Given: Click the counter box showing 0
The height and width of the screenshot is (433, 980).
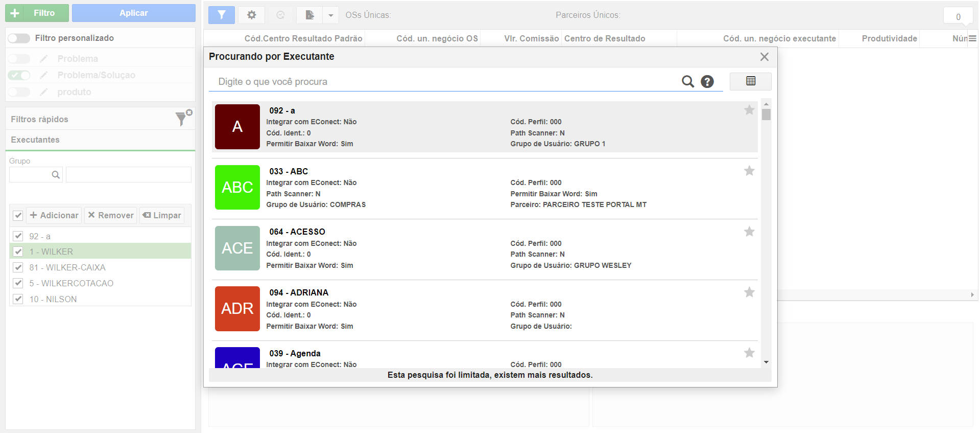Looking at the screenshot, I should 958,16.
